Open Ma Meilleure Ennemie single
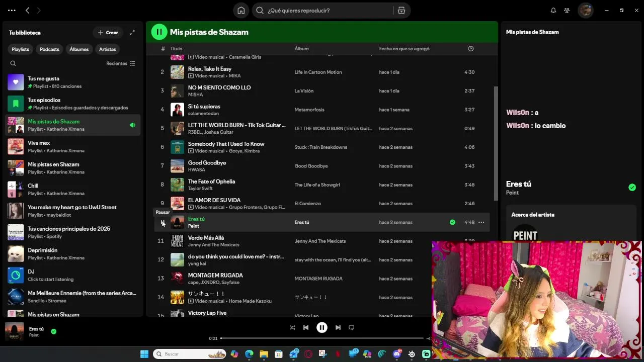Image resolution: width=644 pixels, height=362 pixels. point(73,297)
